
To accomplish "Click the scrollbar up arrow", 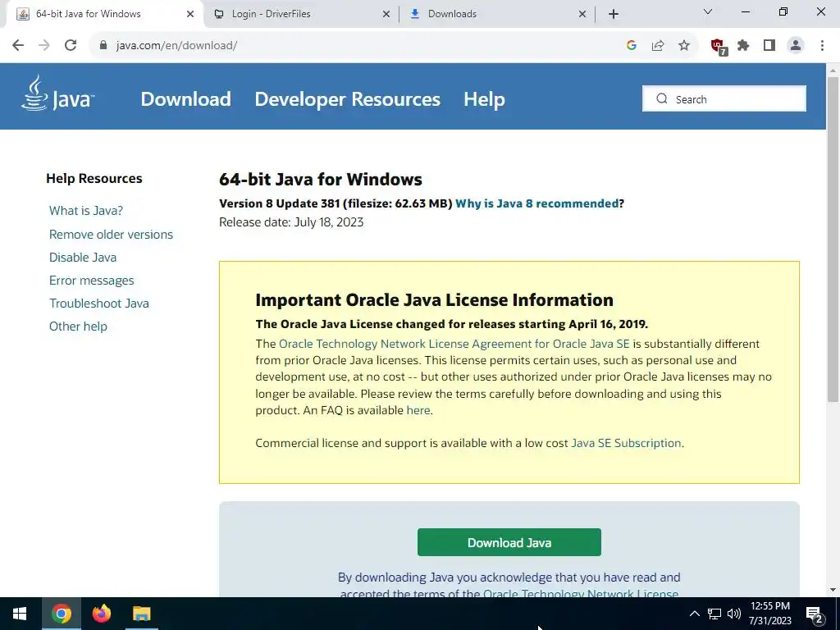I will pyautogui.click(x=833, y=71).
